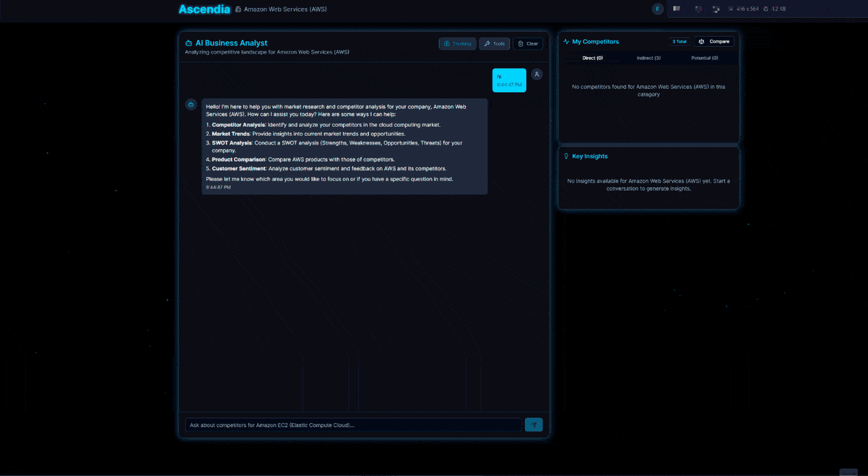The height and width of the screenshot is (476, 868).
Task: Click the Customer Sentiment list item
Action: 326,168
